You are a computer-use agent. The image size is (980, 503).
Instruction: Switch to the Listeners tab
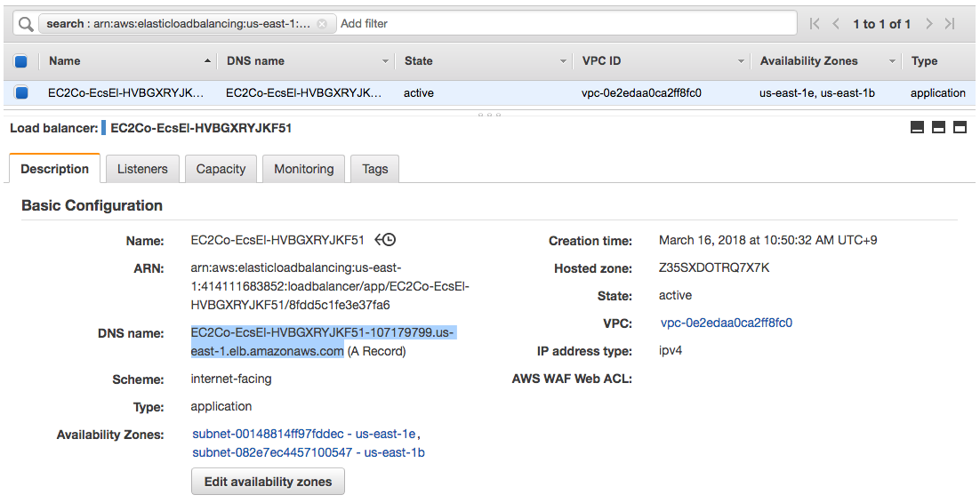coord(142,169)
